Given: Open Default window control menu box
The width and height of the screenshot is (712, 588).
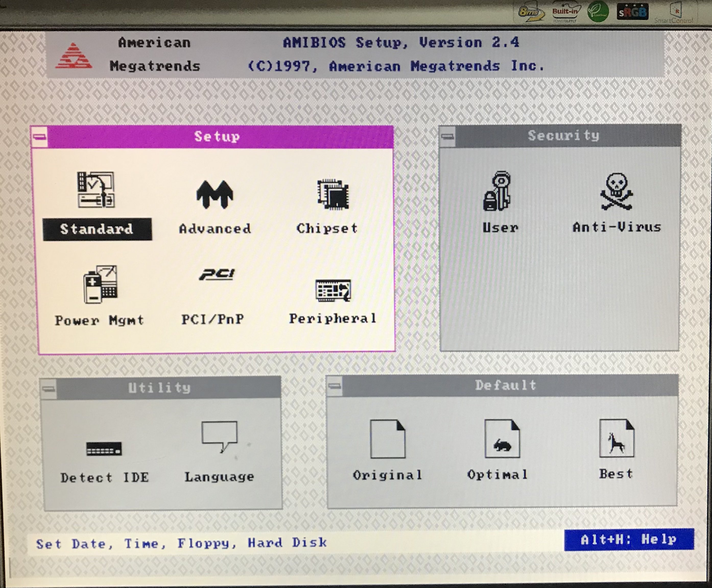Looking at the screenshot, I should (x=335, y=386).
